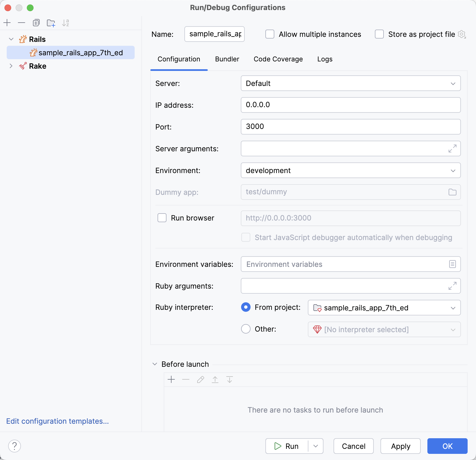Open project file storage settings gear

pyautogui.click(x=462, y=34)
